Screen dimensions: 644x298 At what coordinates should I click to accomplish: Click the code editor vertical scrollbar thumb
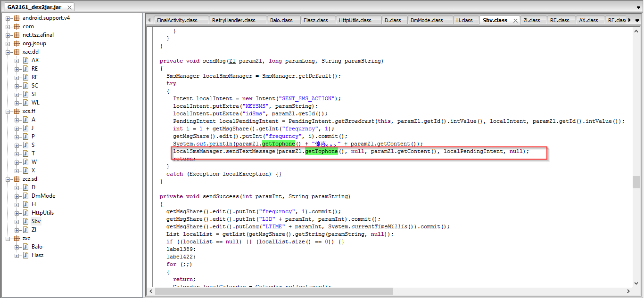pyautogui.click(x=636, y=182)
